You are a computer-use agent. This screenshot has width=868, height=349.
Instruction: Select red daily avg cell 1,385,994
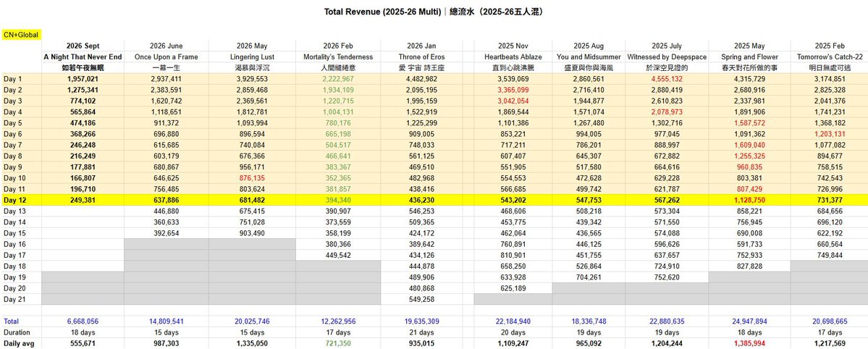pyautogui.click(x=749, y=343)
